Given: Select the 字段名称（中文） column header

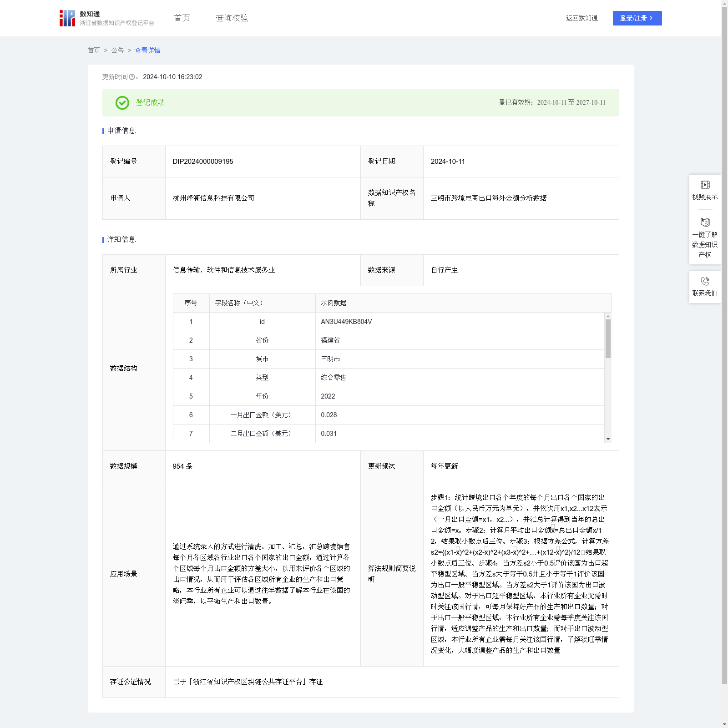Looking at the screenshot, I should pos(239,303).
